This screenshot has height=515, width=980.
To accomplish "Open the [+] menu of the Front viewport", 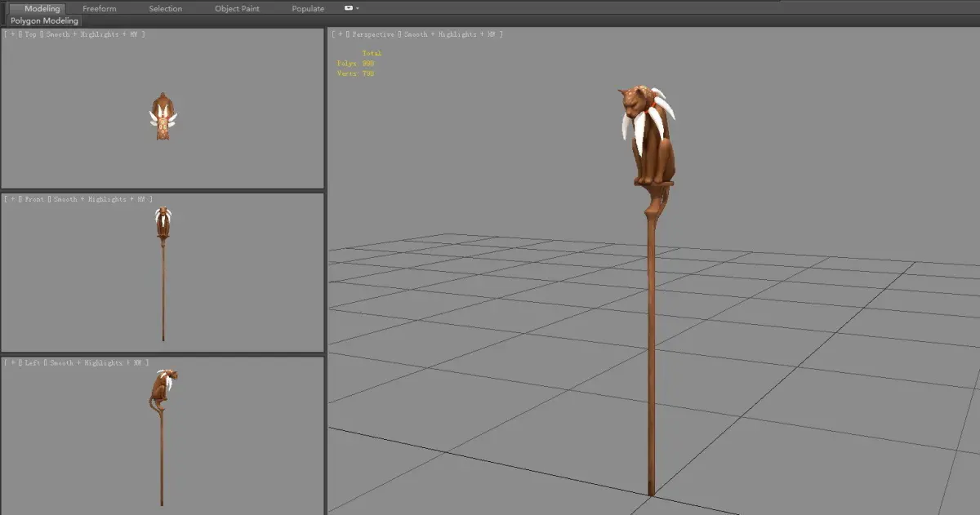I will point(13,199).
